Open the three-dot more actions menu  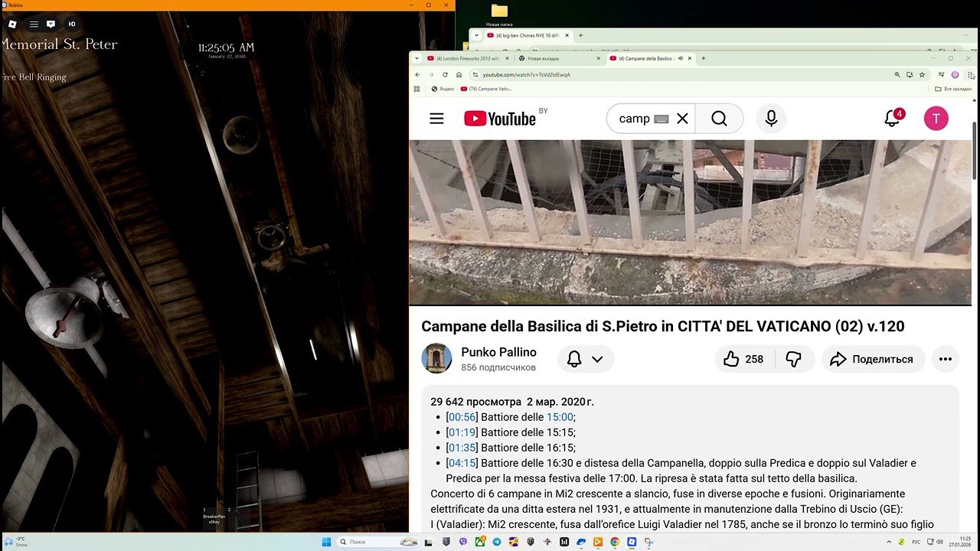(x=946, y=359)
